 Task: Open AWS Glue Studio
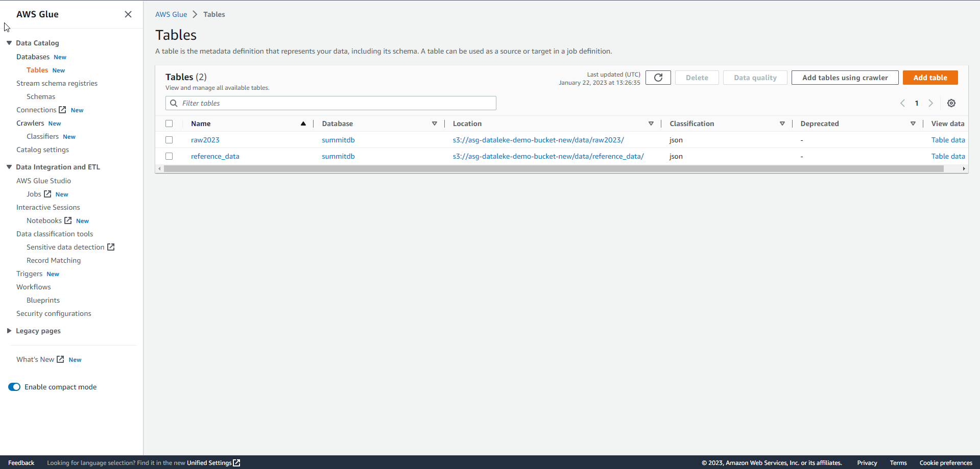click(x=43, y=181)
